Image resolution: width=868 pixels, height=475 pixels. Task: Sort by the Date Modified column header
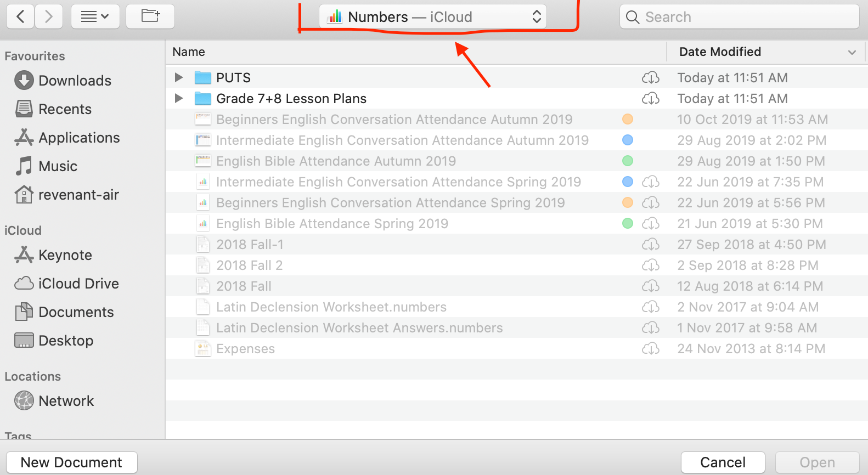[x=720, y=52]
